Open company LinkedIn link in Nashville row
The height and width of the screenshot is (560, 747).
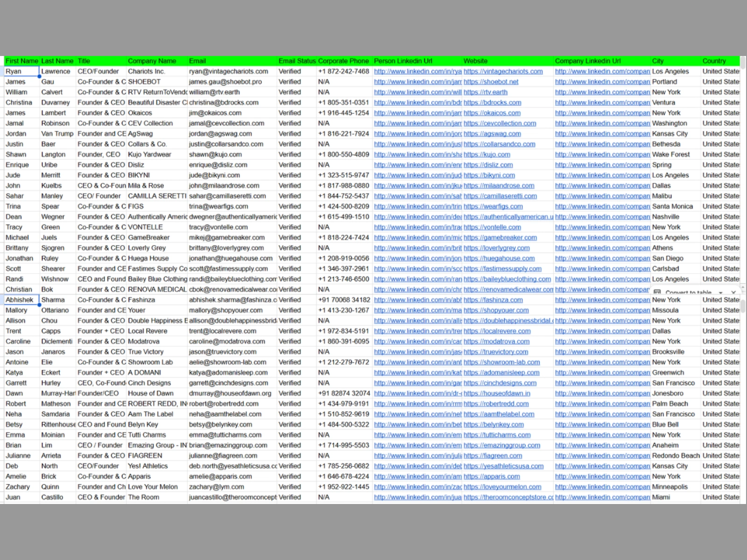point(603,217)
